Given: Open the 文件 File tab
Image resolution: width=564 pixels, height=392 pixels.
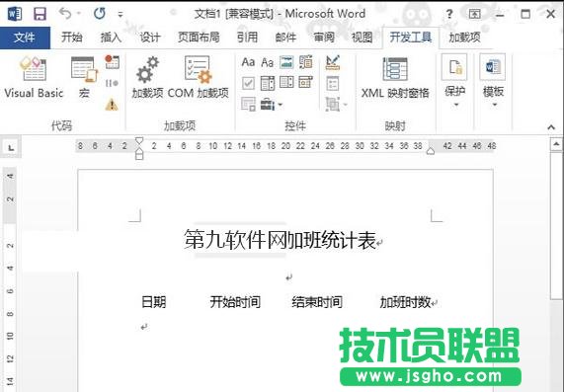Looking at the screenshot, I should coord(25,38).
